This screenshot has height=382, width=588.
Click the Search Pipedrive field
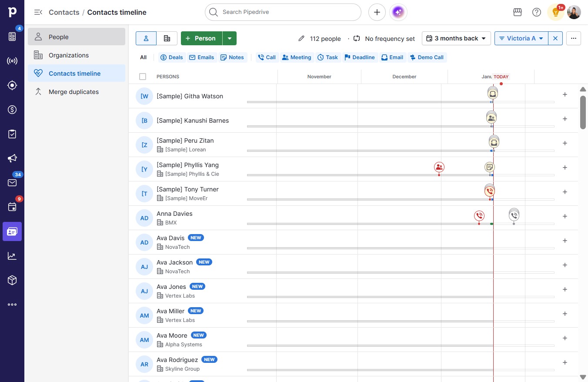[283, 12]
